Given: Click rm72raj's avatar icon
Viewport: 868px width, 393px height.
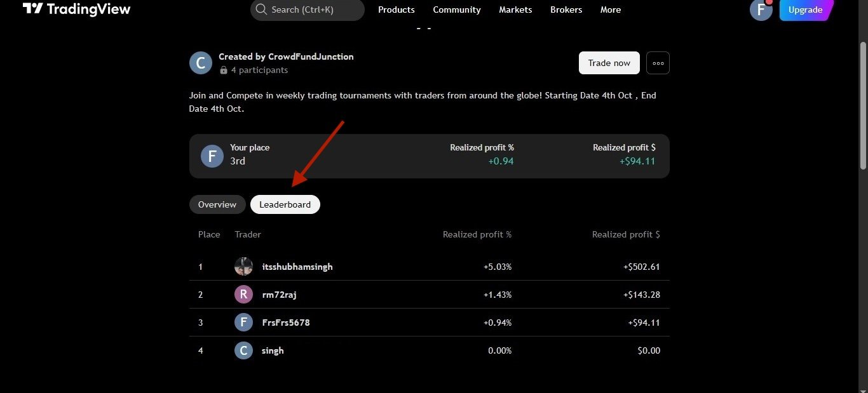Looking at the screenshot, I should [243, 295].
